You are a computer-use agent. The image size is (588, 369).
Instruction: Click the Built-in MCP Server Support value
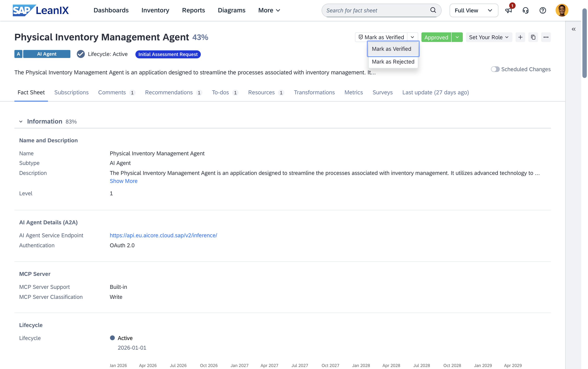click(118, 287)
